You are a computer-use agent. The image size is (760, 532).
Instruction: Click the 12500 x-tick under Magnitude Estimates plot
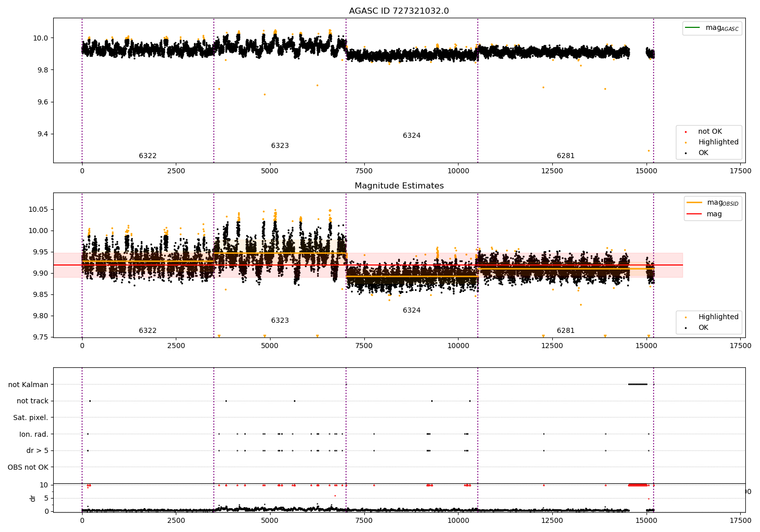tap(552, 346)
